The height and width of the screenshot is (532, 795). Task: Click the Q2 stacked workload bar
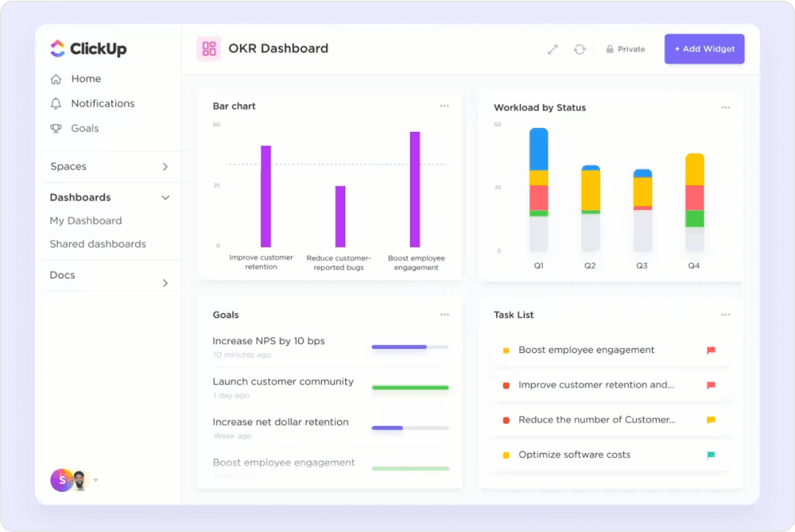(590, 208)
